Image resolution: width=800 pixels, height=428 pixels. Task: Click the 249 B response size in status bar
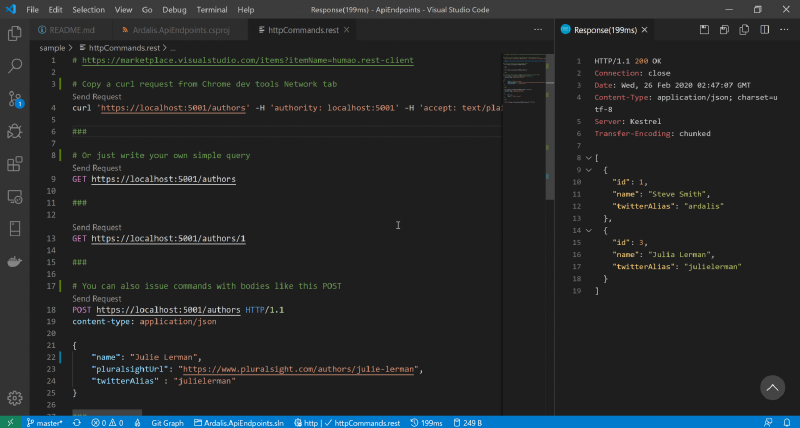coord(468,422)
